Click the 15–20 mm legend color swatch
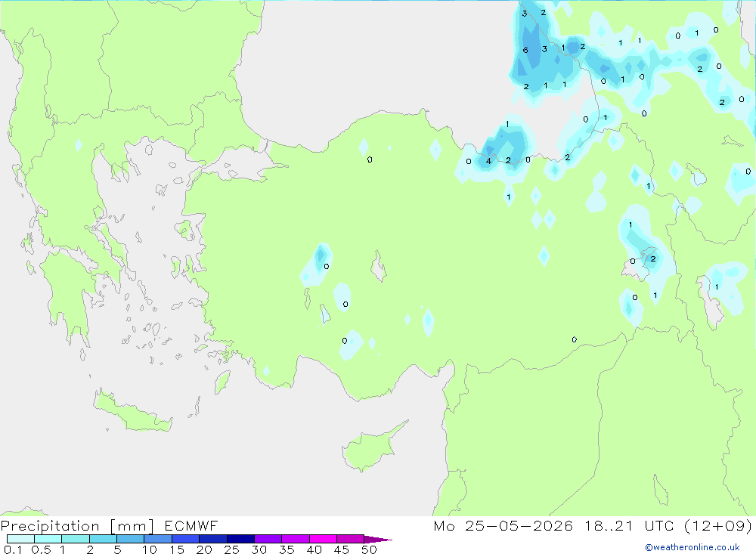756x554 pixels. pyautogui.click(x=185, y=539)
